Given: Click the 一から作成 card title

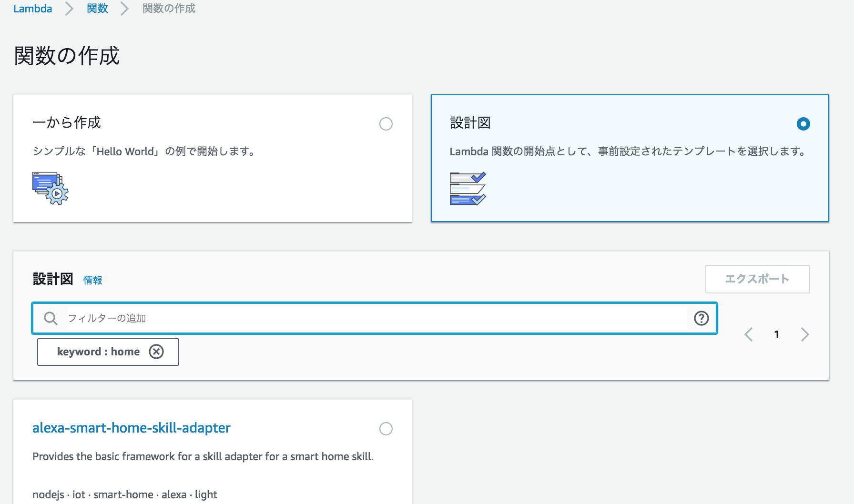Looking at the screenshot, I should (x=67, y=122).
